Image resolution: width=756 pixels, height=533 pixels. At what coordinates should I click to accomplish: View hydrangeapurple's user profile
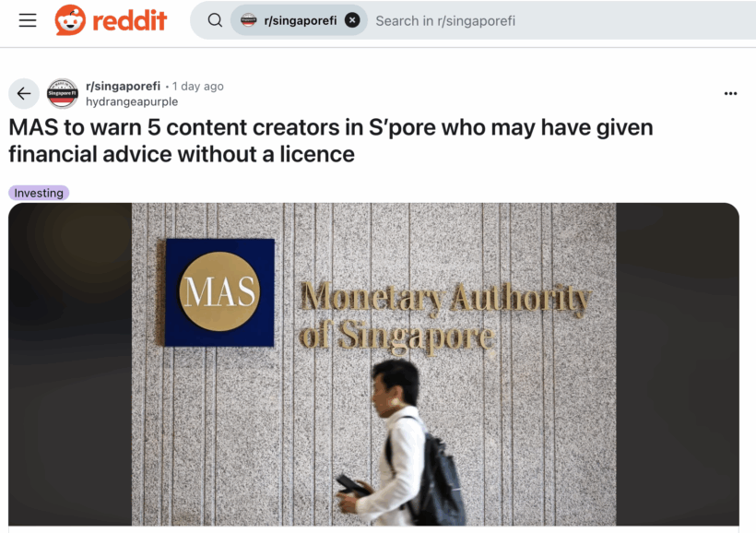click(x=132, y=101)
